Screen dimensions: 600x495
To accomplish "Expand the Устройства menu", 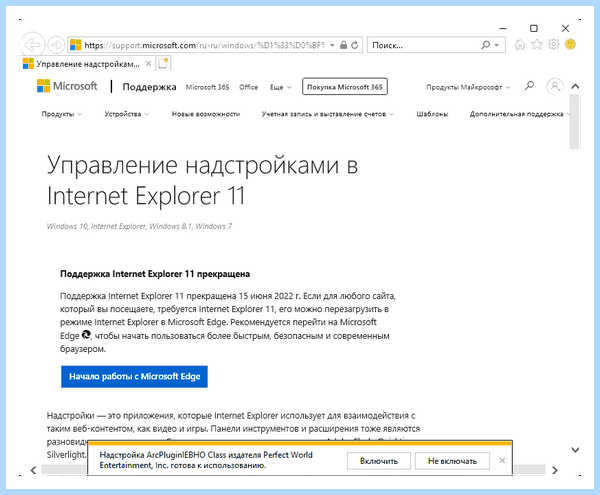I will (x=127, y=114).
